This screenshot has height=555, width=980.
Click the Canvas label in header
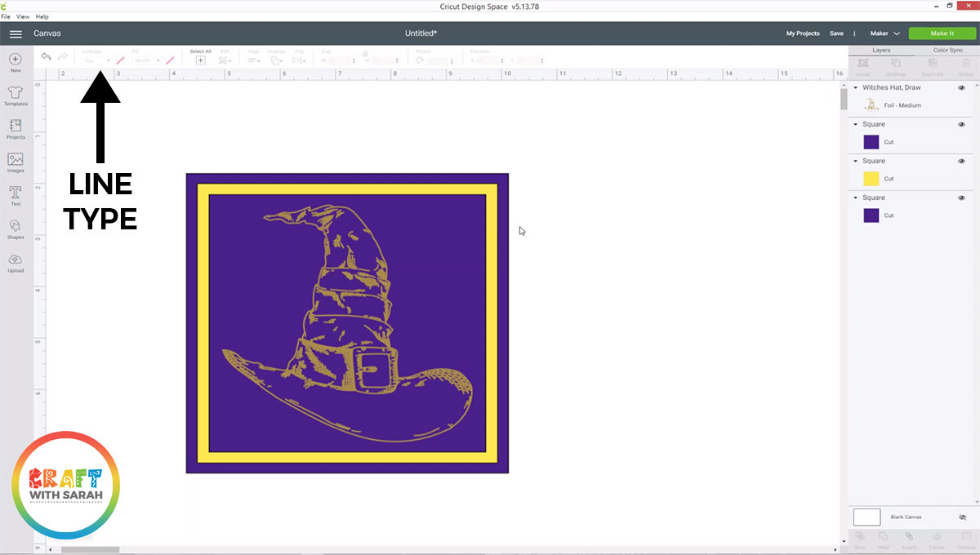[47, 33]
